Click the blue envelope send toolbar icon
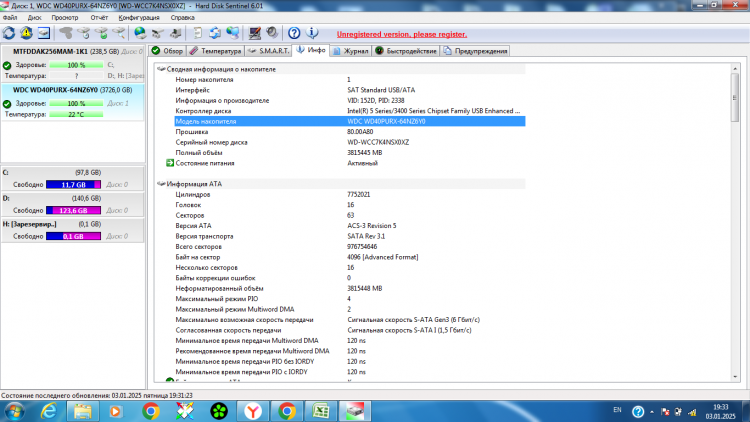Image resolution: width=750 pixels, height=422 pixels. point(215,33)
